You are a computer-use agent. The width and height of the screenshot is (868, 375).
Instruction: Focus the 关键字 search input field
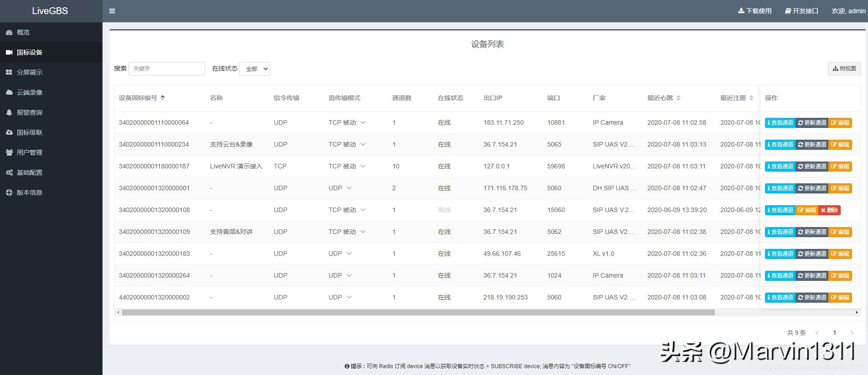tap(167, 69)
